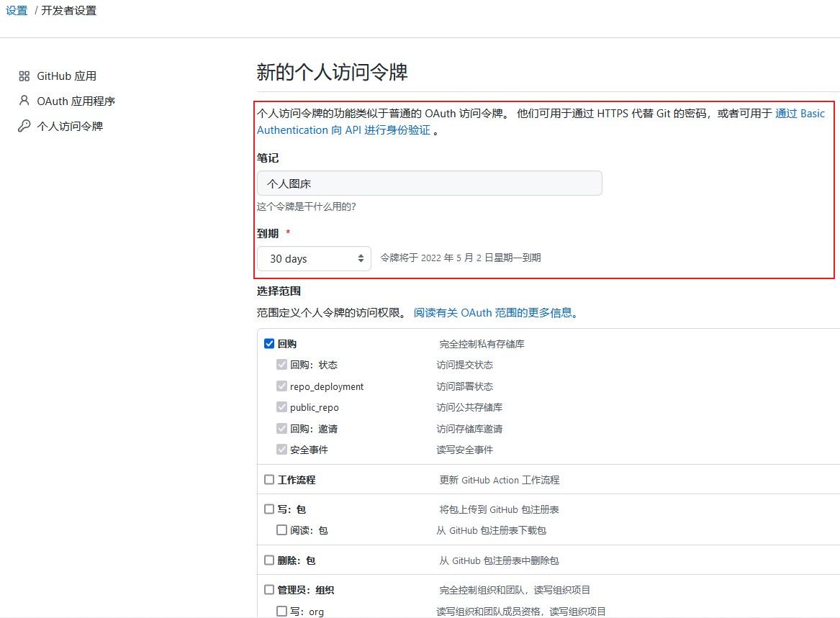
Task: Click description 从 GitHub 包注册表中删除包
Action: [499, 560]
